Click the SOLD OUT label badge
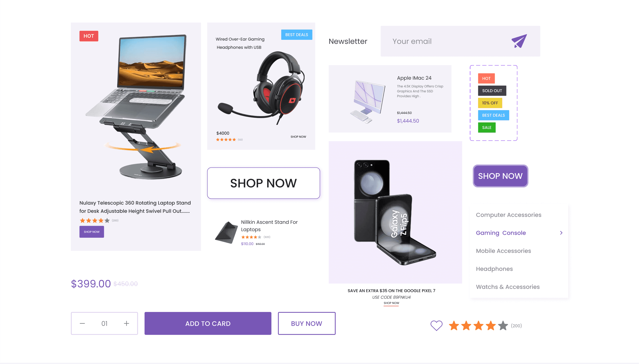Viewport: 639px width, 364px height. [492, 91]
